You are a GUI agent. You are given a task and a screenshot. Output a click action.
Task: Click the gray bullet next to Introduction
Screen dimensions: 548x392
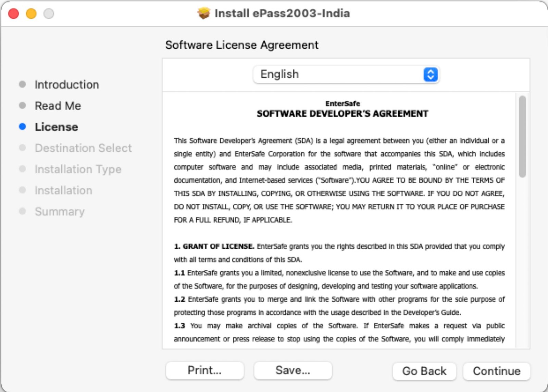coord(22,84)
